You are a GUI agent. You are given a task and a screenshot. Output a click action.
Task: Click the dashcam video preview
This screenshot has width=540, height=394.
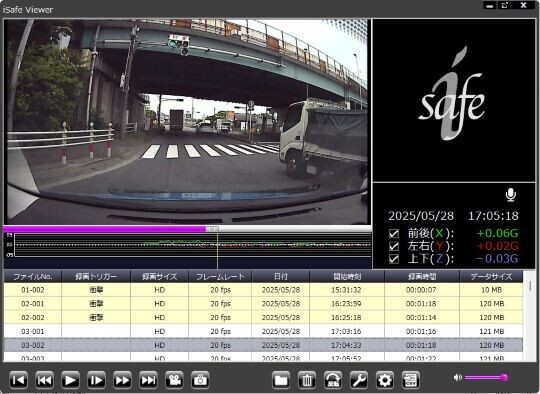tap(187, 122)
